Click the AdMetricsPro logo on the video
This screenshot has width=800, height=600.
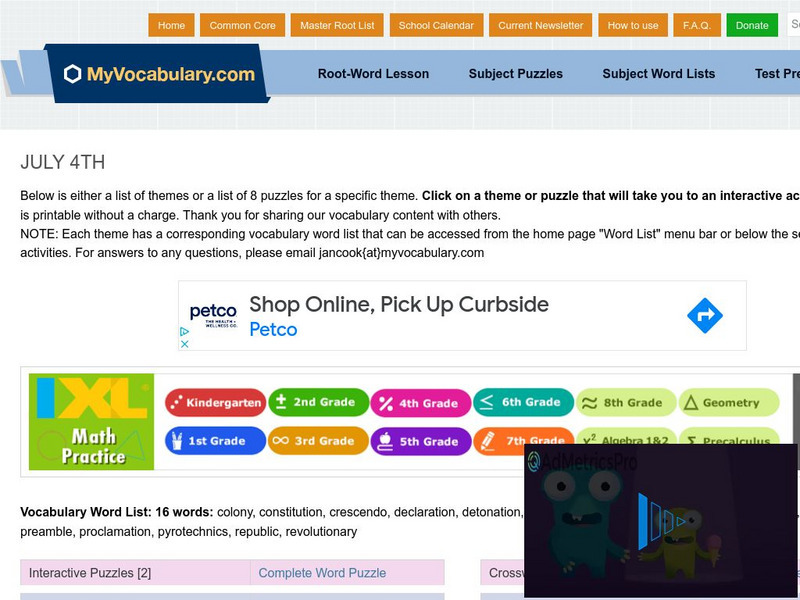pos(582,462)
